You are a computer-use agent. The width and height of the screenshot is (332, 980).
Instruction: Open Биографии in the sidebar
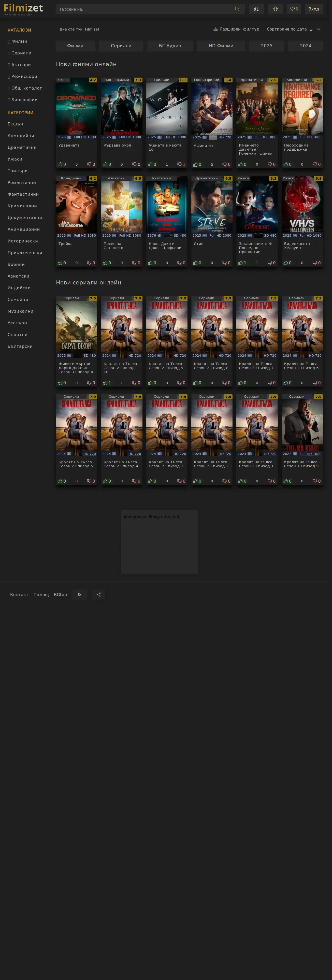point(24,100)
